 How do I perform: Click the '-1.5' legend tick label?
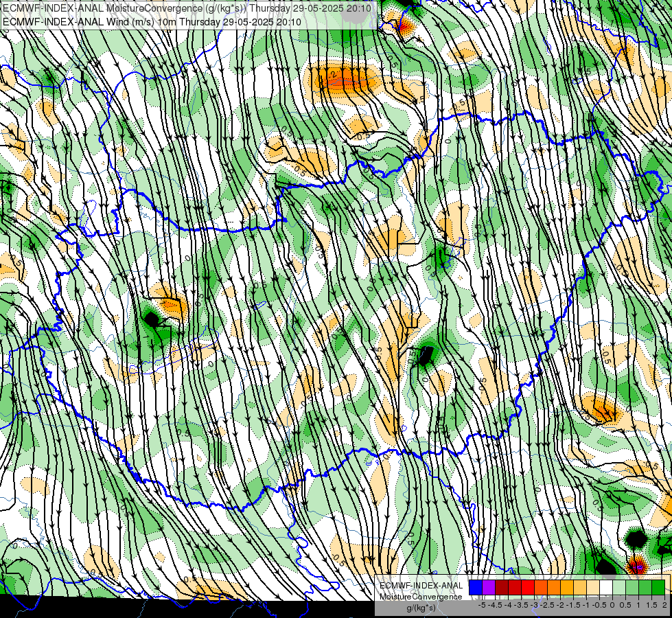(x=573, y=605)
